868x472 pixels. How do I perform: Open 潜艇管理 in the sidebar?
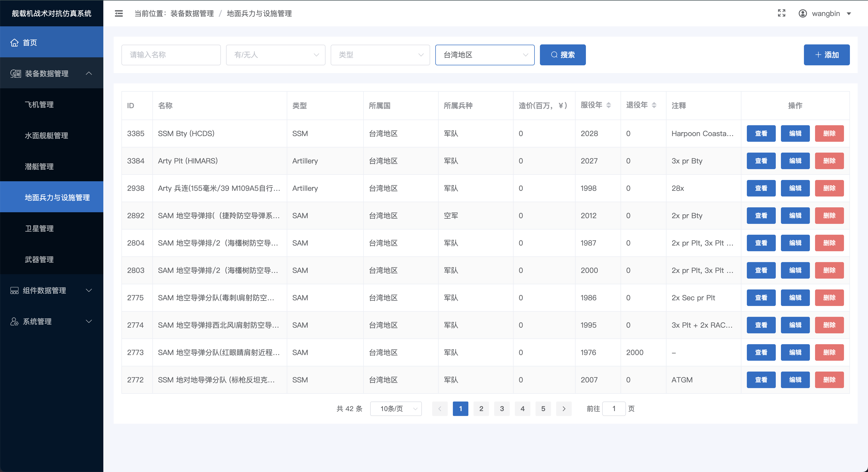52,167
